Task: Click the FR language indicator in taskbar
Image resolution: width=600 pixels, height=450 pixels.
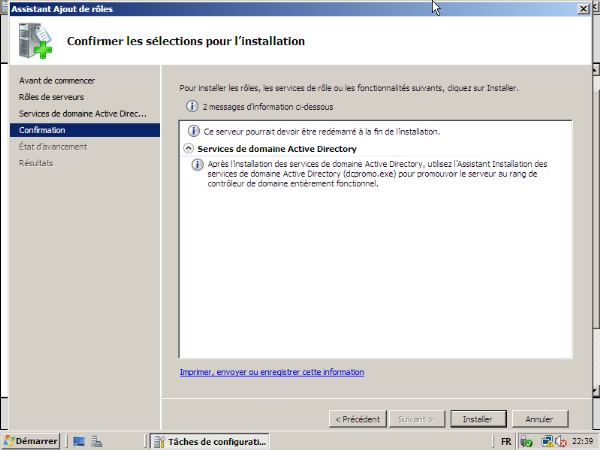Action: 506,441
